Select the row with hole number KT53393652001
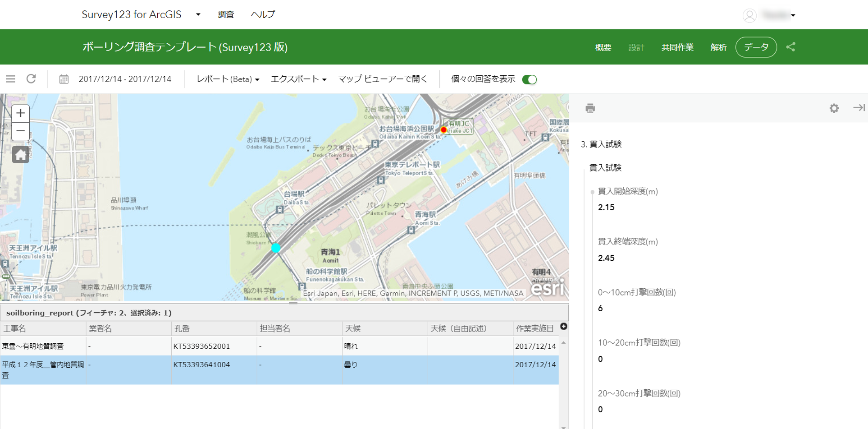 pyautogui.click(x=201, y=346)
